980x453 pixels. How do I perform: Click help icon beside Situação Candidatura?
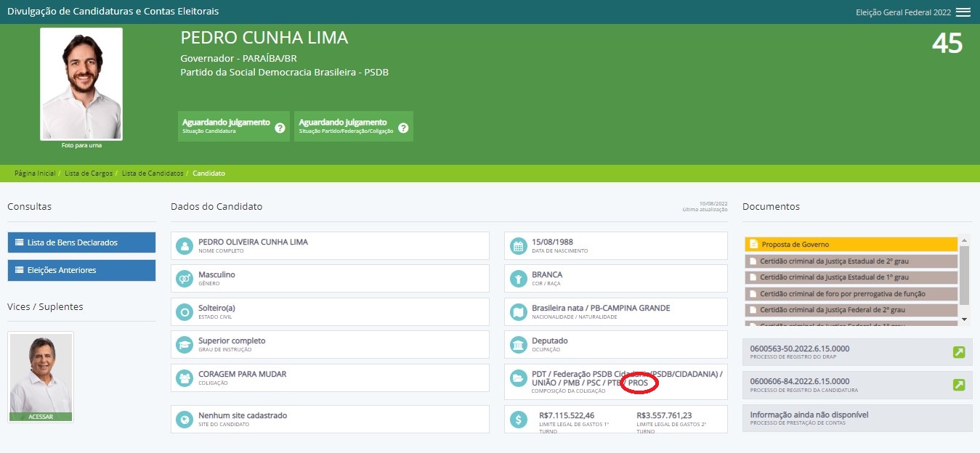point(280,128)
